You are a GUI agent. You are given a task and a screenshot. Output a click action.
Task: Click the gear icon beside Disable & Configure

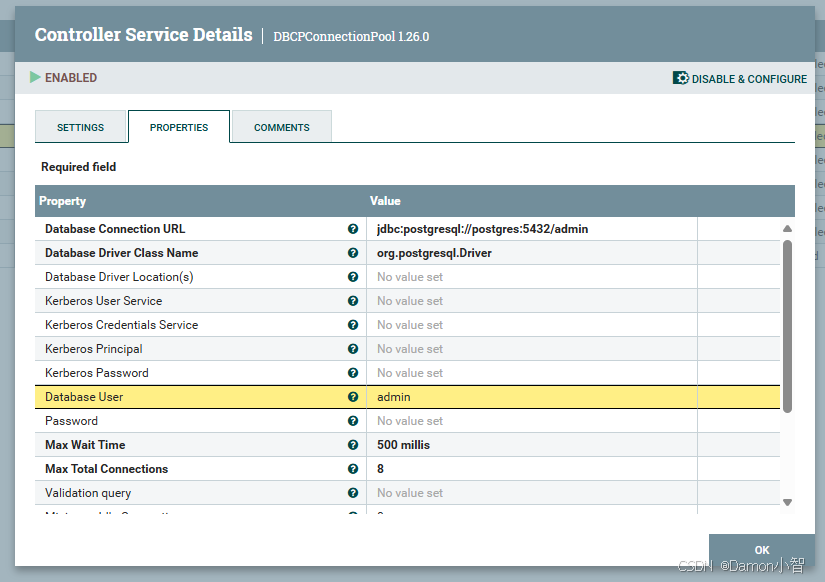tap(680, 78)
